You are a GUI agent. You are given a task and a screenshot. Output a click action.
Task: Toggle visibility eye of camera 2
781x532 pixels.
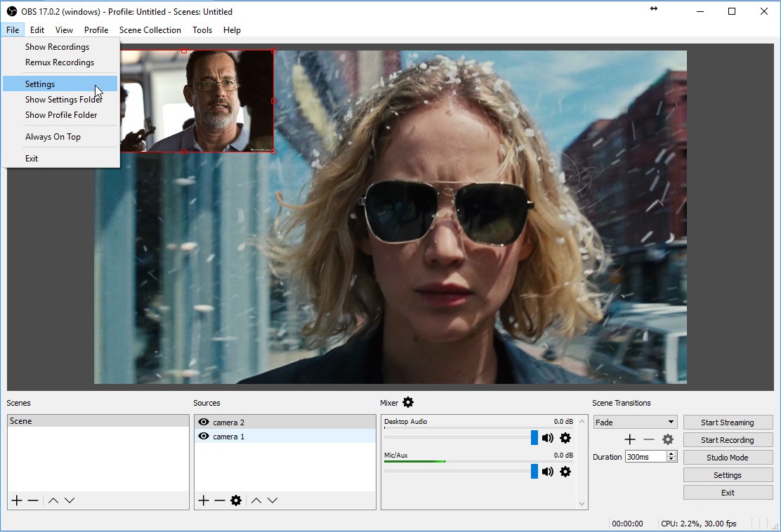[x=203, y=422]
